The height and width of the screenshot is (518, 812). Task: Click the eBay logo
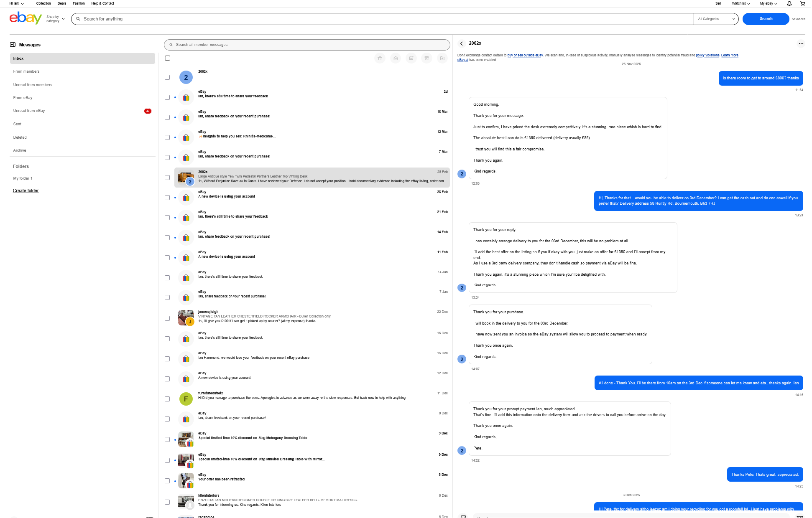(26, 18)
